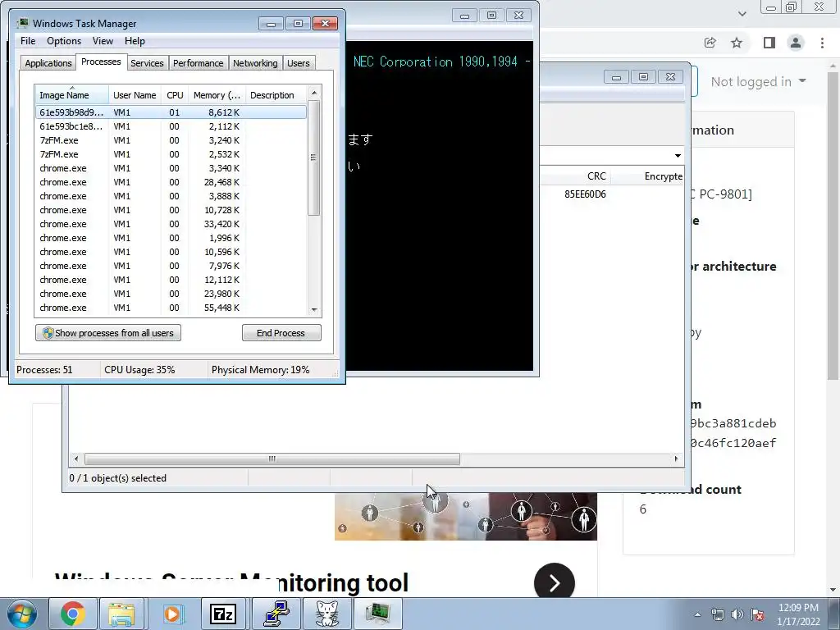Click 7-Zip horizontal scroll right arrow

tap(676, 459)
